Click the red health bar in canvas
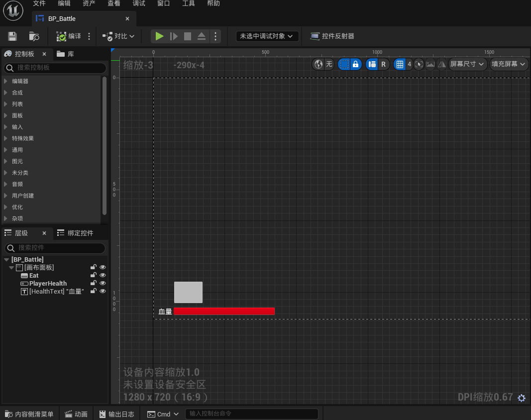The width and height of the screenshot is (531, 420). pyautogui.click(x=224, y=311)
